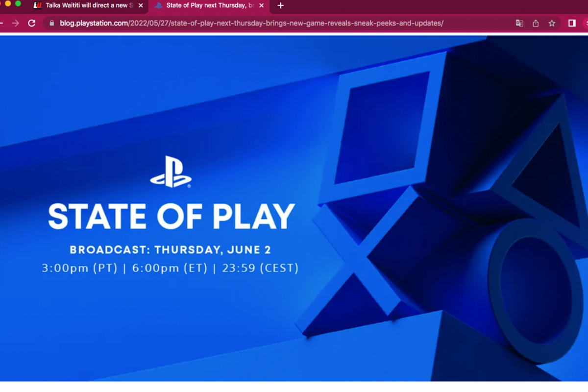Viewport: 588px width, 392px height.
Task: Click the STATE OF PLAY heading
Action: [x=171, y=216]
